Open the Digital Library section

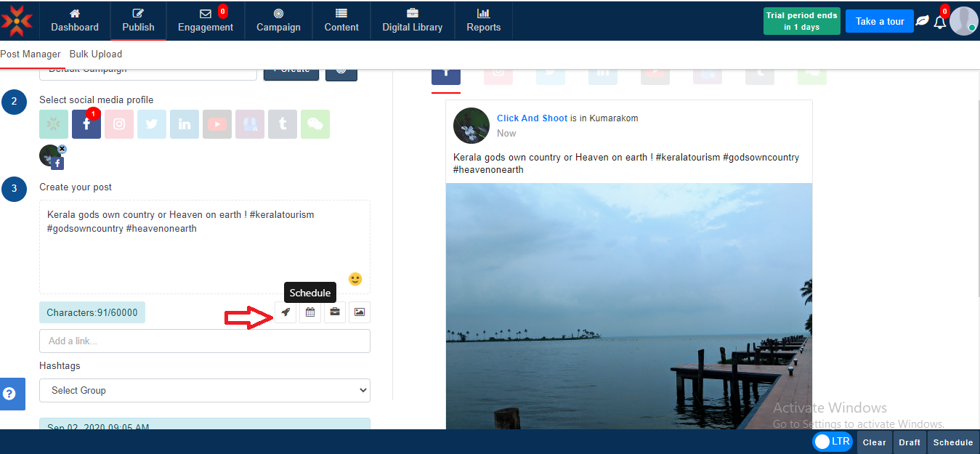(413, 20)
